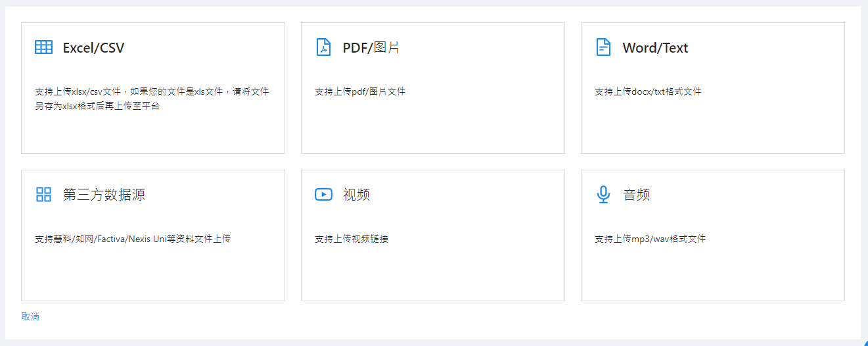The height and width of the screenshot is (346, 868).
Task: Click the 第三方数据源 four-squares icon
Action: (x=43, y=195)
